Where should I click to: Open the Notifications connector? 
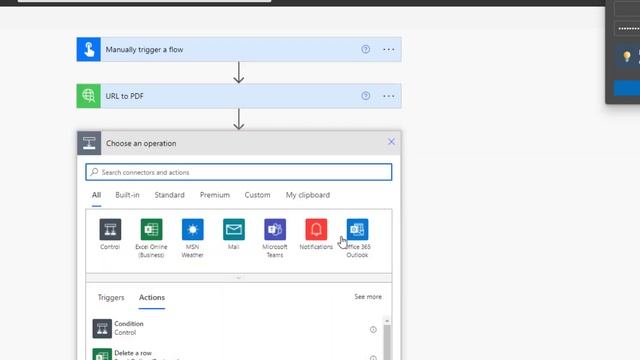click(316, 229)
